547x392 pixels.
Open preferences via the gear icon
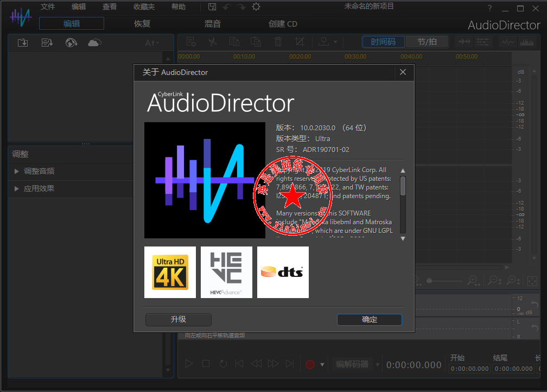(x=256, y=7)
